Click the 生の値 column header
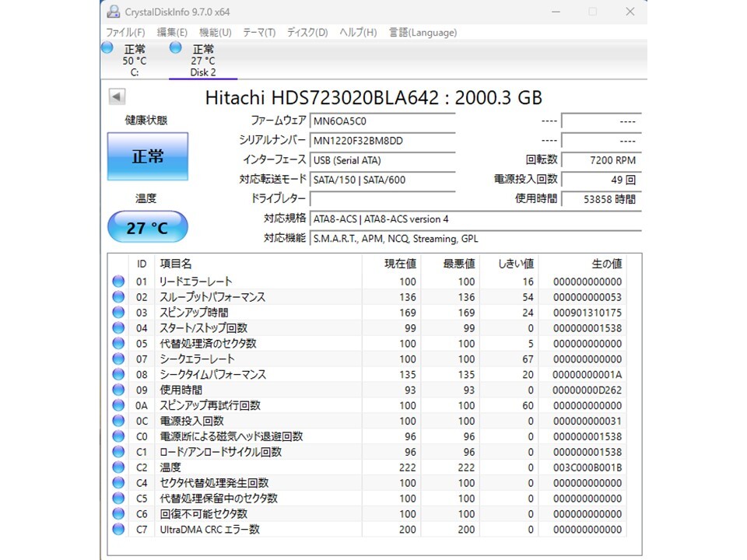Viewport: 747px width, 560px height. point(583,264)
